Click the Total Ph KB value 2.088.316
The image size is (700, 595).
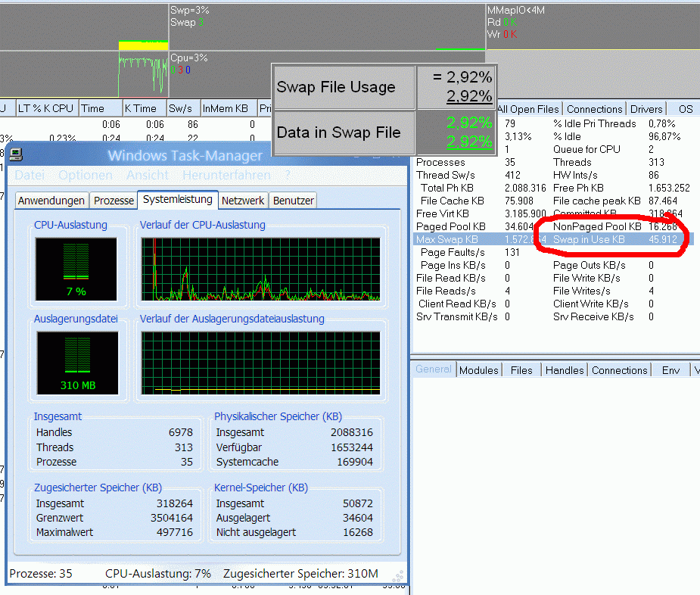525,188
